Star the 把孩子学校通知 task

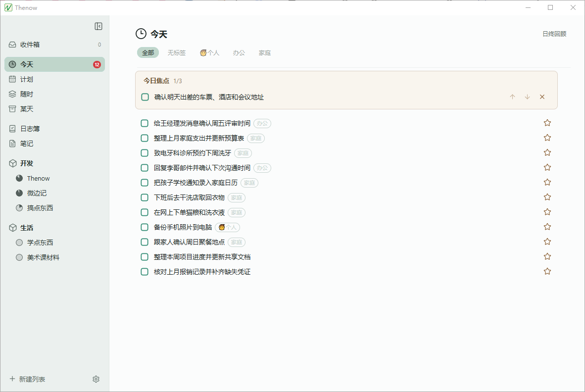547,182
